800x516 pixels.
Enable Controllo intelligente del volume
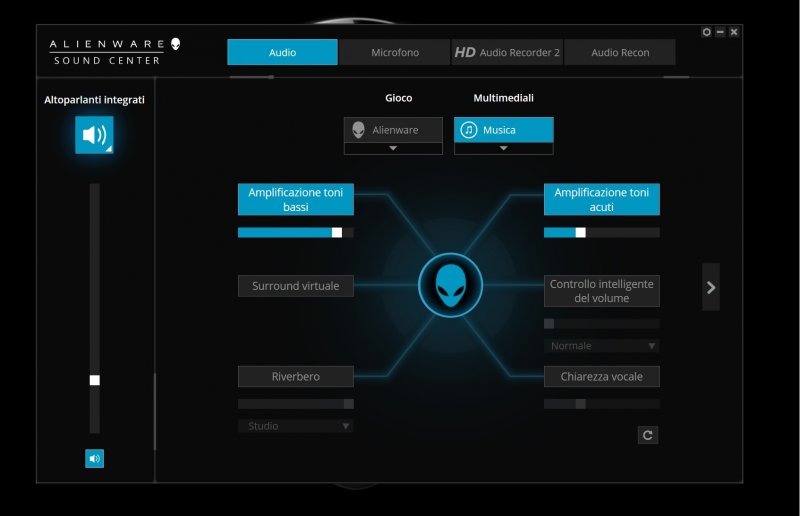[x=601, y=291]
